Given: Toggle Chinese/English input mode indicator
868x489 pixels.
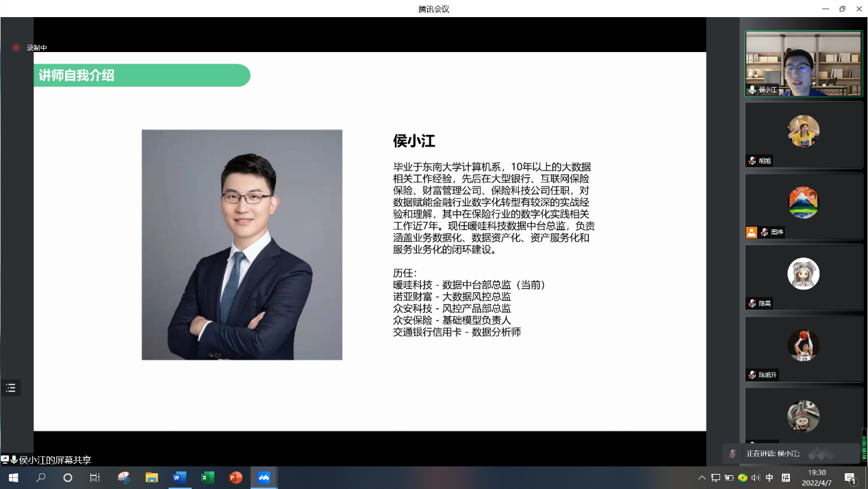Looking at the screenshot, I should coord(769,477).
